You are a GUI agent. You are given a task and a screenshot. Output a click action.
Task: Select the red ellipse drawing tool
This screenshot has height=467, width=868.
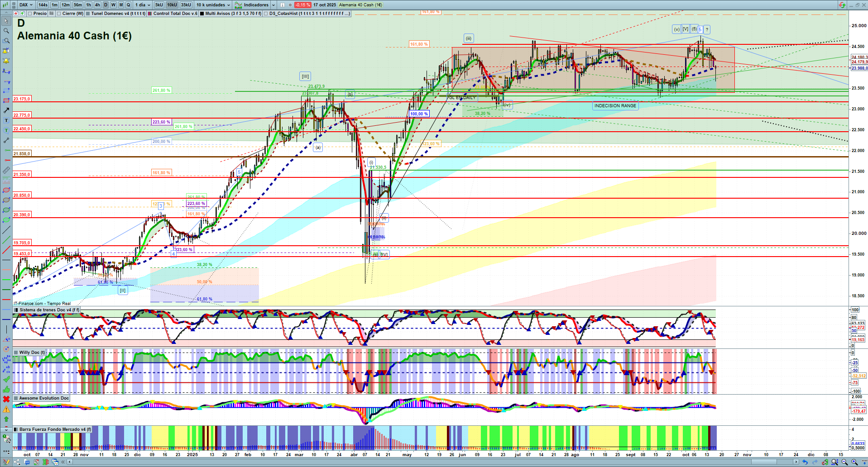coord(6,190)
